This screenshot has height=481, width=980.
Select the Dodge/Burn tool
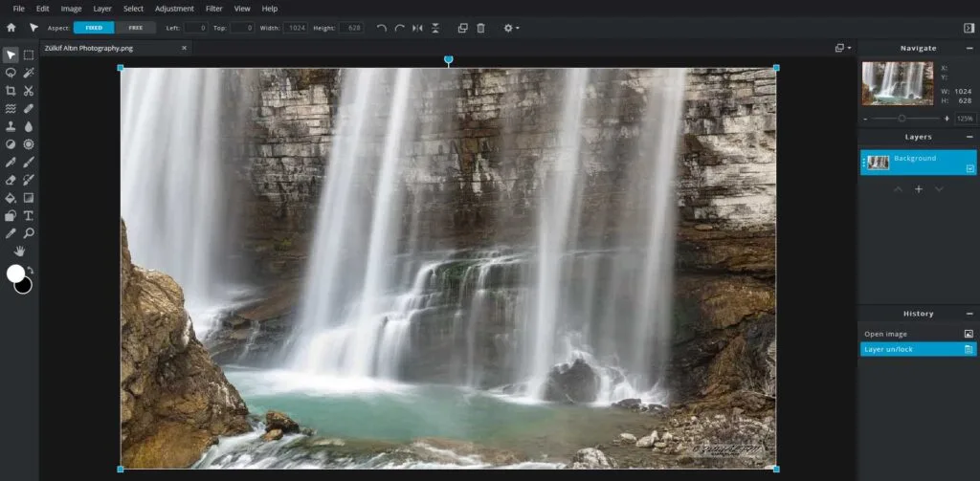pos(11,144)
